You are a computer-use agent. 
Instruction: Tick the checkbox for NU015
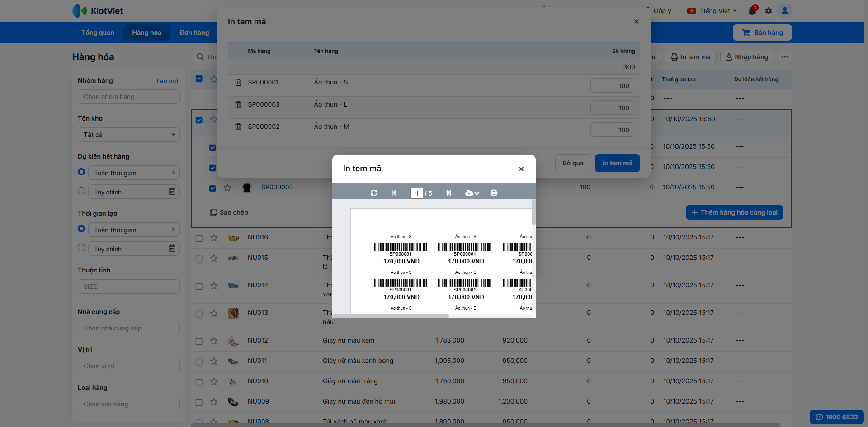click(x=199, y=258)
